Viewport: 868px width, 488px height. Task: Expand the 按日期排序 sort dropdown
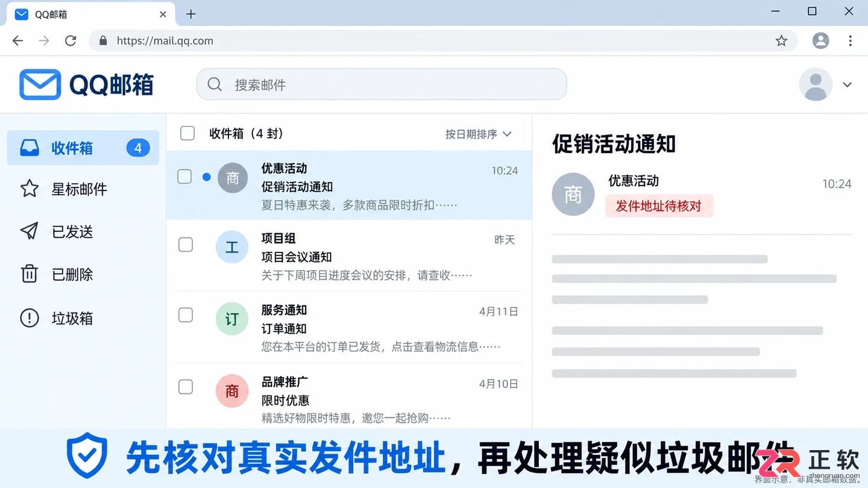[479, 134]
